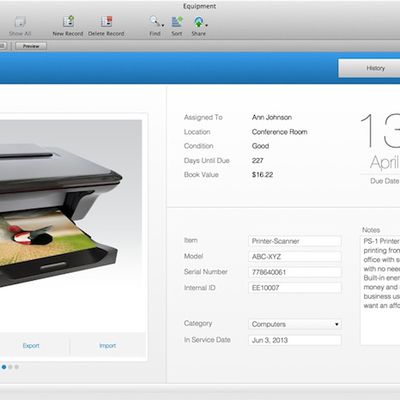Open the Find magnifier tool
This screenshot has height=400, width=400.
(x=154, y=22)
